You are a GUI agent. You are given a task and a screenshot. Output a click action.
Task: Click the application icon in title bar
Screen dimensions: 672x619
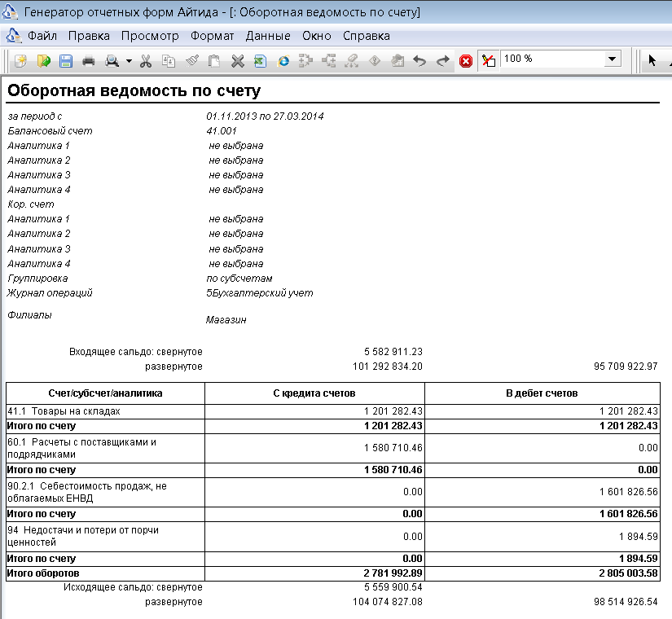(10, 11)
